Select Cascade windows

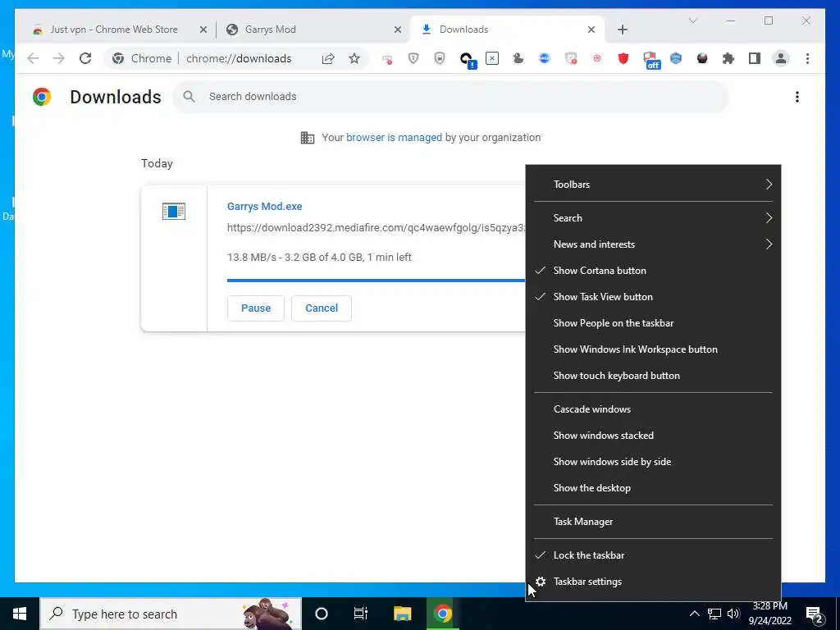point(653,409)
